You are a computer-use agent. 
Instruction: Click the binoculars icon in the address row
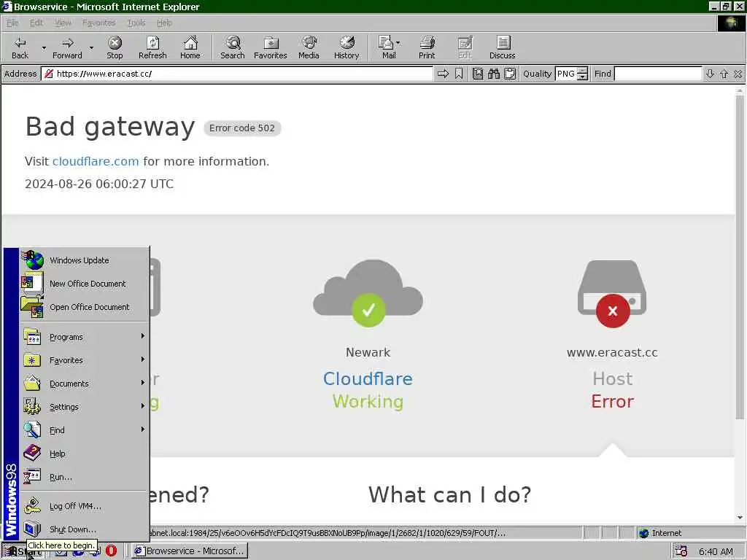coord(494,74)
